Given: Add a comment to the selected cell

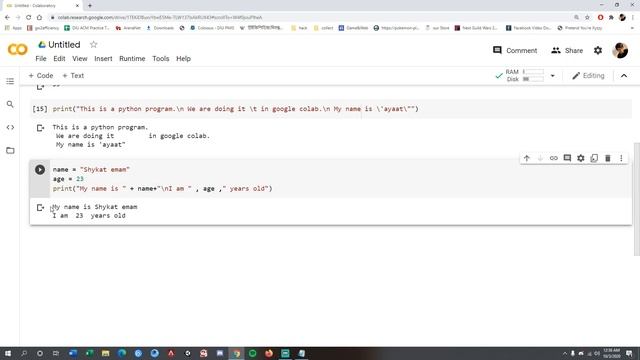Looking at the screenshot, I should coord(567,158).
